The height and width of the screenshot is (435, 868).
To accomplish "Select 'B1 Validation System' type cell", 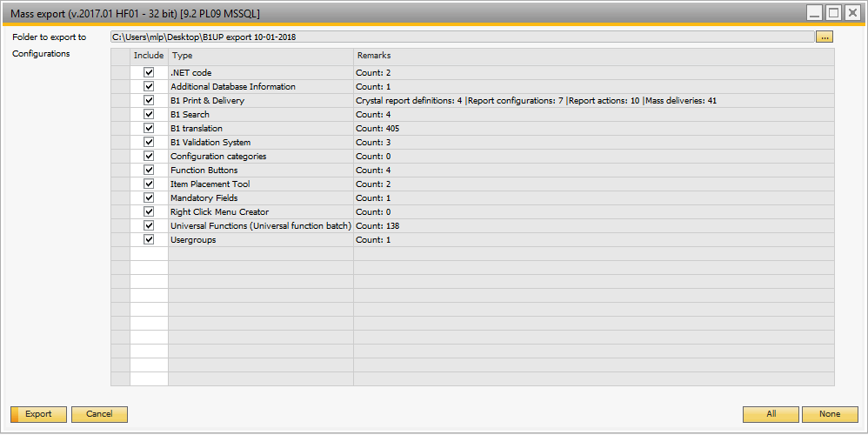I will [x=261, y=142].
